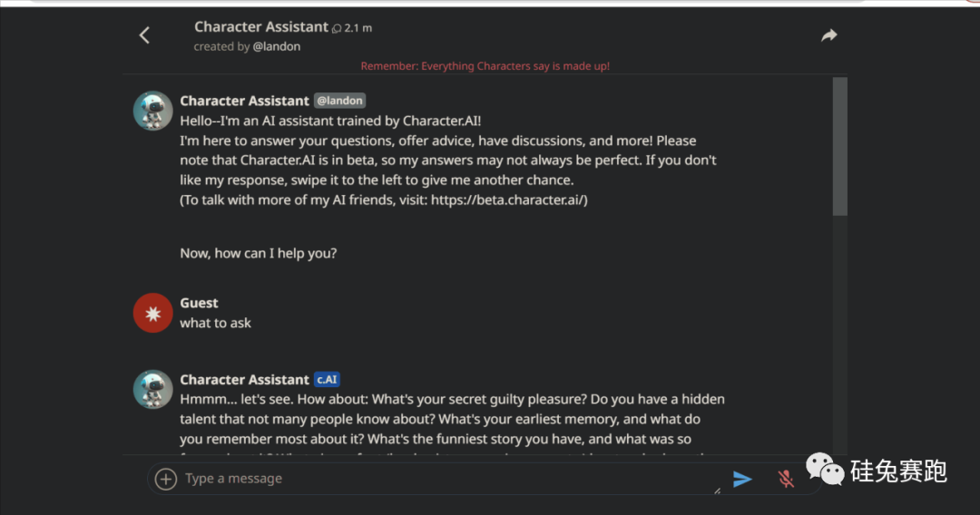
Task: Send the message with the blue arrow
Action: point(742,479)
